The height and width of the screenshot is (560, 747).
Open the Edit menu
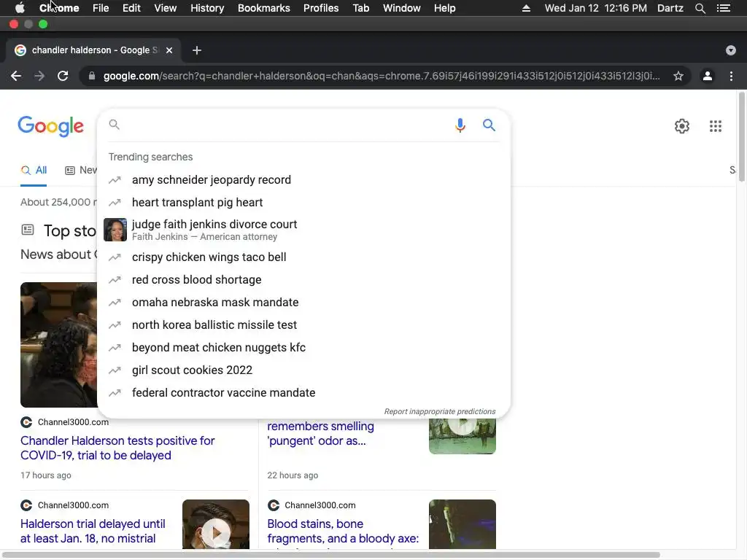[x=131, y=8]
